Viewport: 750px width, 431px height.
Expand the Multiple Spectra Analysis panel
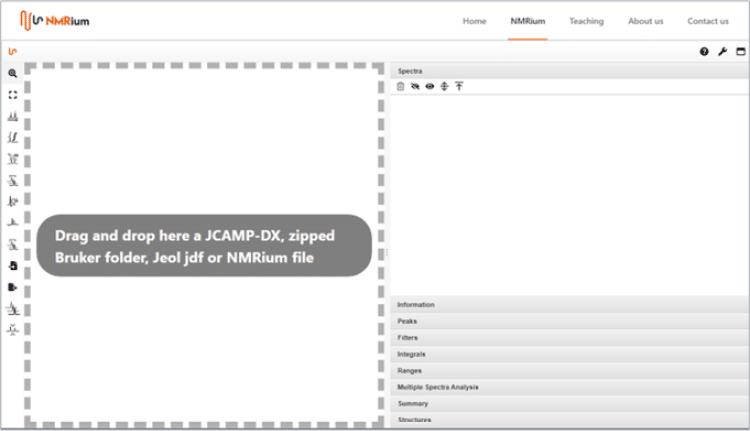pos(438,387)
